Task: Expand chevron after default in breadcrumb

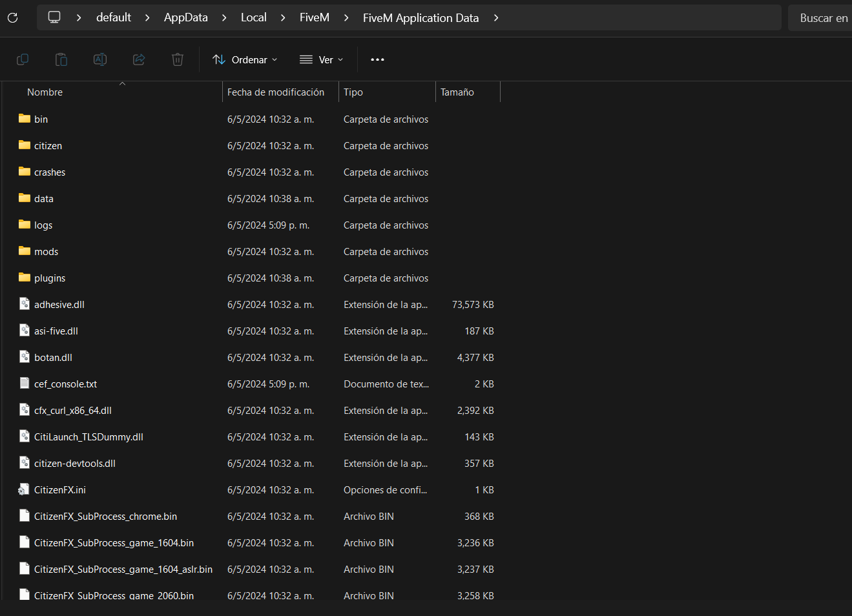Action: pyautogui.click(x=147, y=18)
